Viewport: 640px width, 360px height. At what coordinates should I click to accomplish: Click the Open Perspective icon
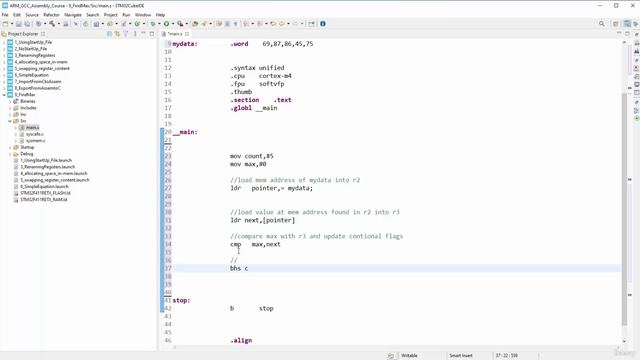pos(616,24)
